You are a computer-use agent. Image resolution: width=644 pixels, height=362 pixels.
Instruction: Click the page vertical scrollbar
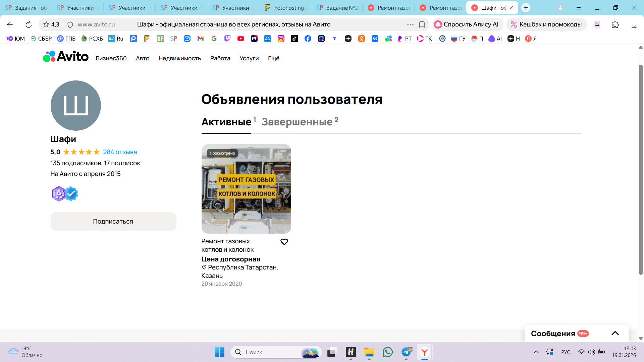[641, 168]
